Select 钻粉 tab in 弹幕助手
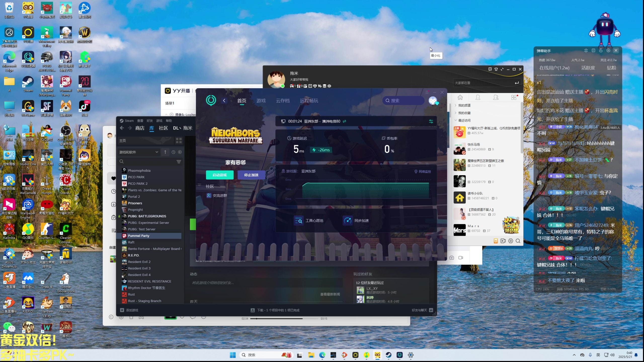644x362 pixels. click(612, 68)
